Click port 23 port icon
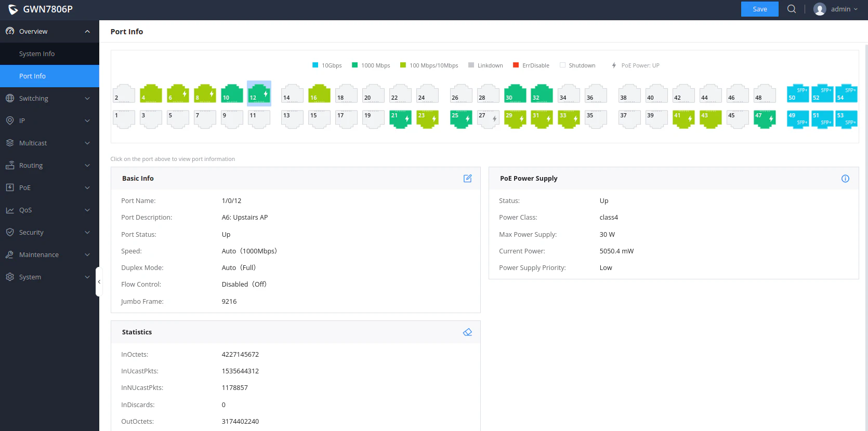 (427, 119)
